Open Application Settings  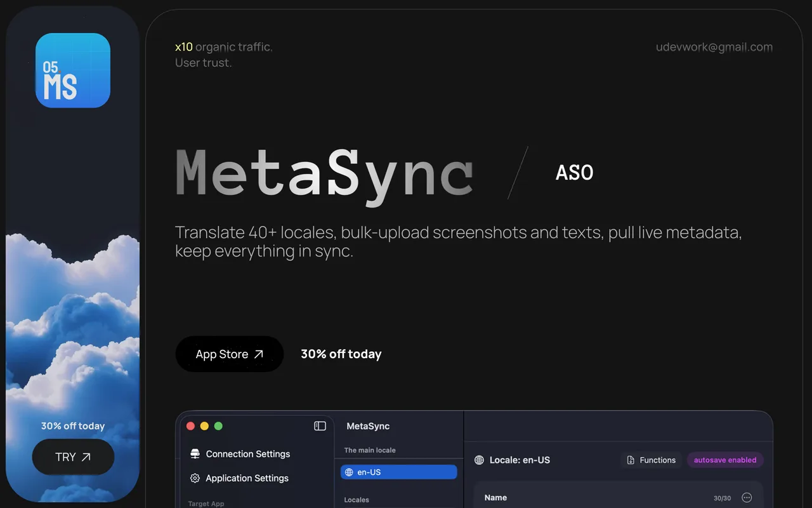click(239, 478)
